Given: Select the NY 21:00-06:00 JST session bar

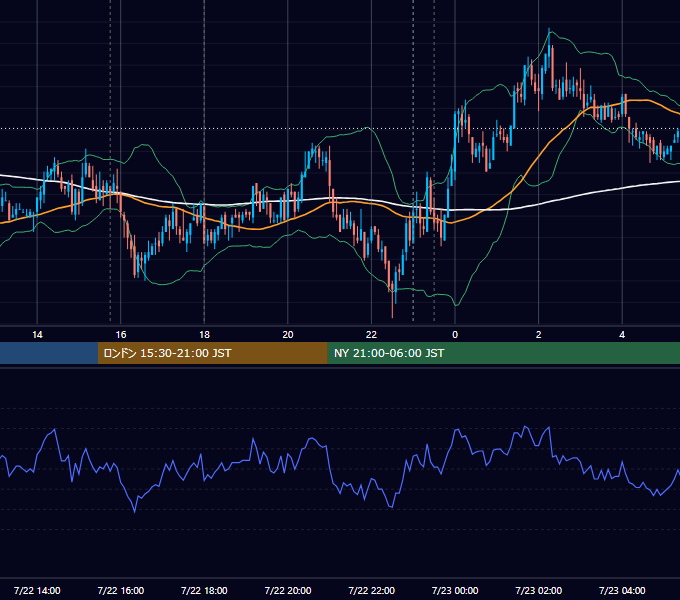Looking at the screenshot, I should pos(503,353).
